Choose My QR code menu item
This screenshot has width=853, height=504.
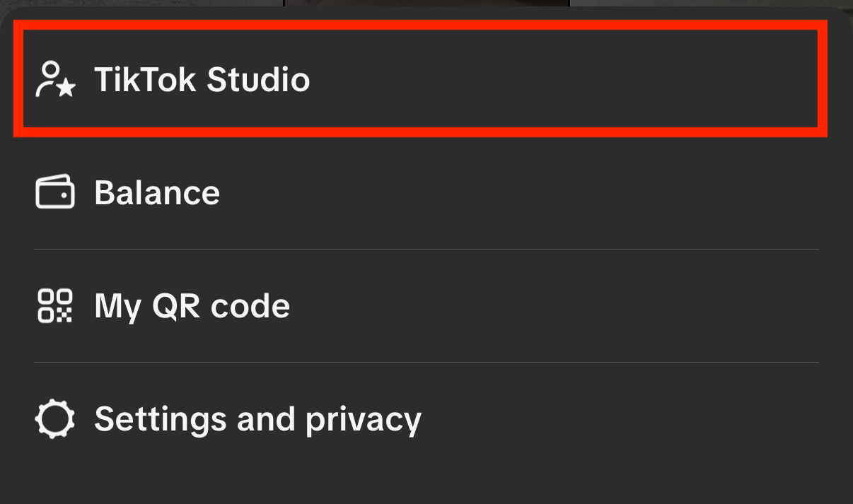coord(192,306)
